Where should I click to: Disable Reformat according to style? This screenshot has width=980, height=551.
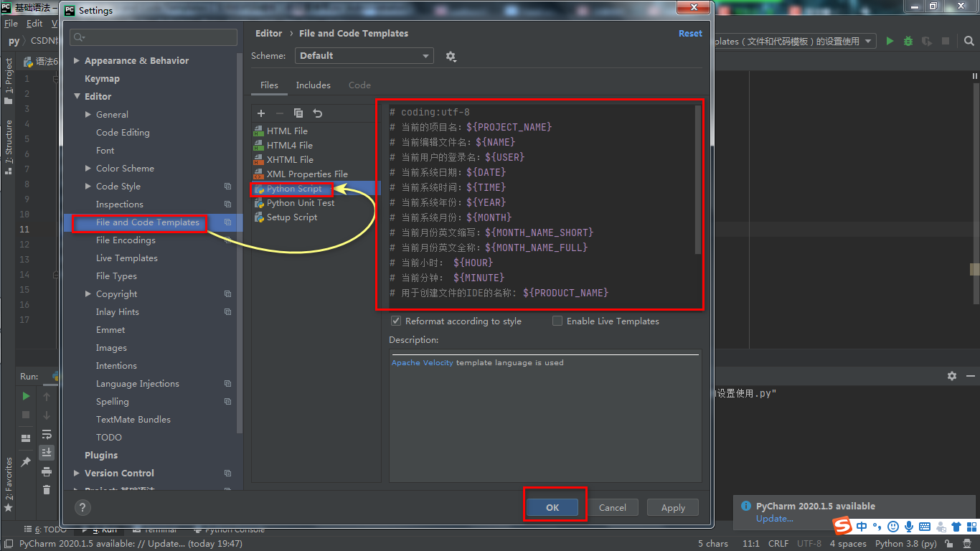coord(395,321)
